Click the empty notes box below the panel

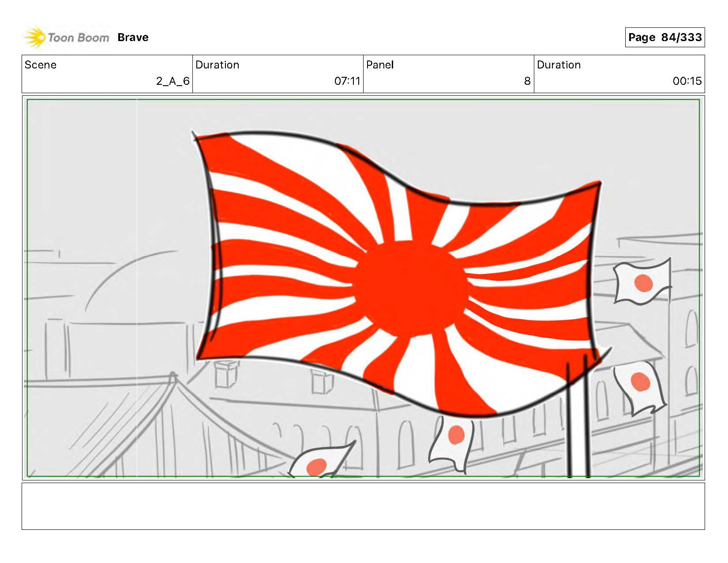[x=363, y=506]
